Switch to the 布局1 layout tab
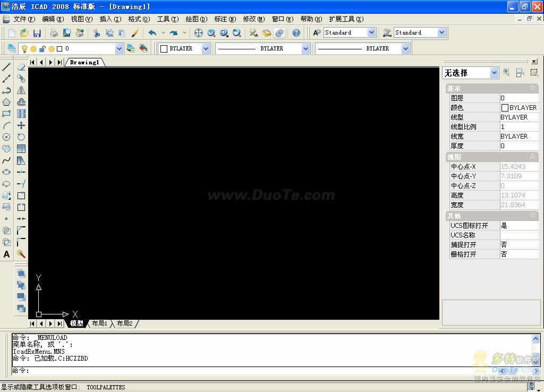 [99, 323]
